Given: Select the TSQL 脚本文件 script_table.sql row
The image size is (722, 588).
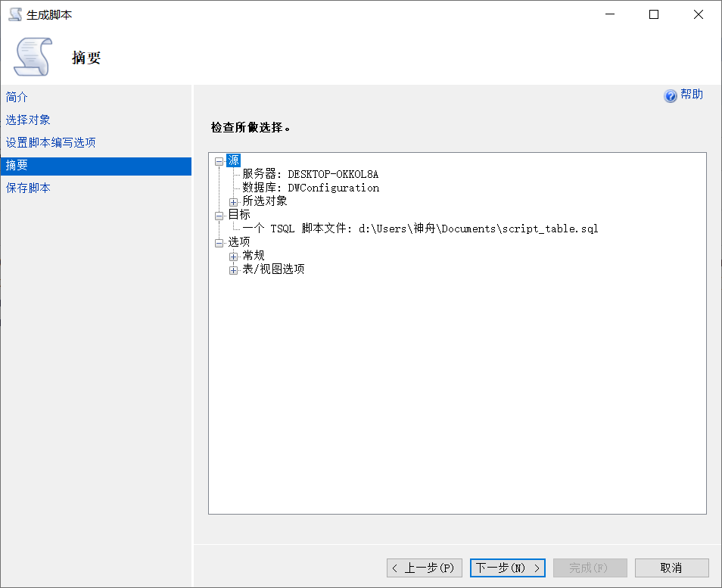Looking at the screenshot, I should click(x=420, y=229).
